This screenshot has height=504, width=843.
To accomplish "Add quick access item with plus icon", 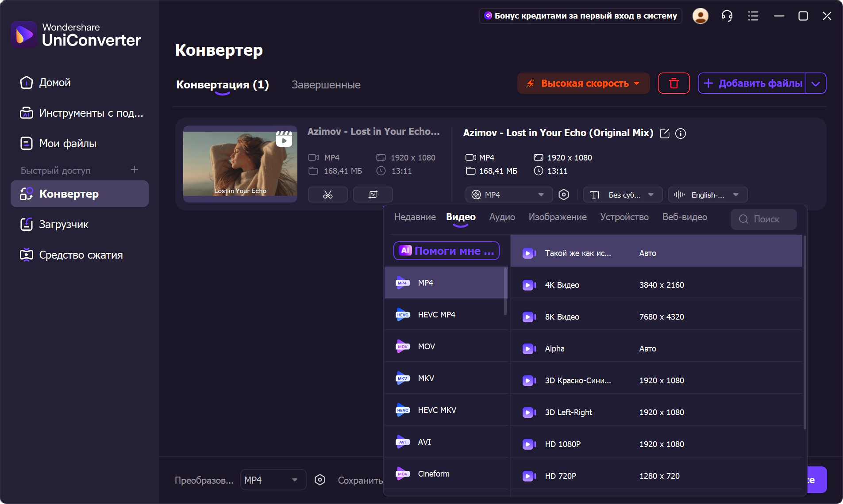I will (x=135, y=170).
